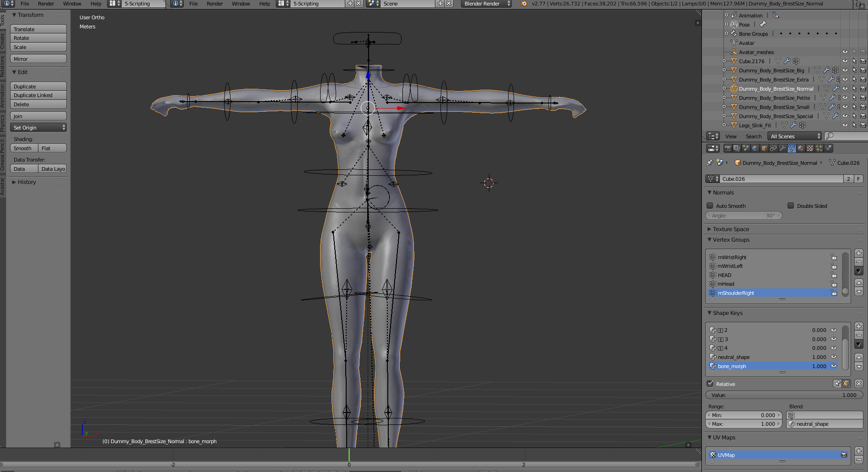Open the Blender Render engine dropdown
Screen dimensions: 868x472
coord(486,4)
